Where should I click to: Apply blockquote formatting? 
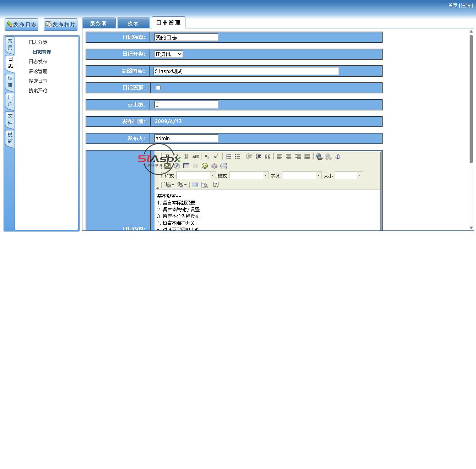[267, 157]
